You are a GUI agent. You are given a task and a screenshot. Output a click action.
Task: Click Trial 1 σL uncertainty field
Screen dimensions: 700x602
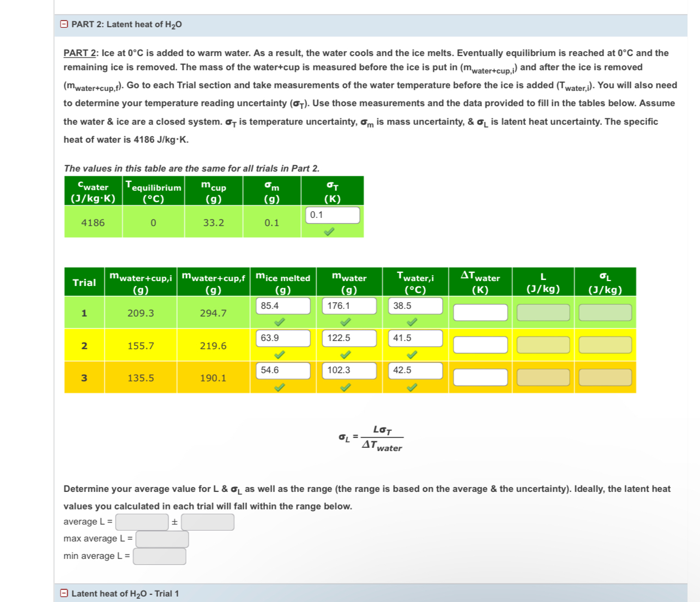(605, 313)
